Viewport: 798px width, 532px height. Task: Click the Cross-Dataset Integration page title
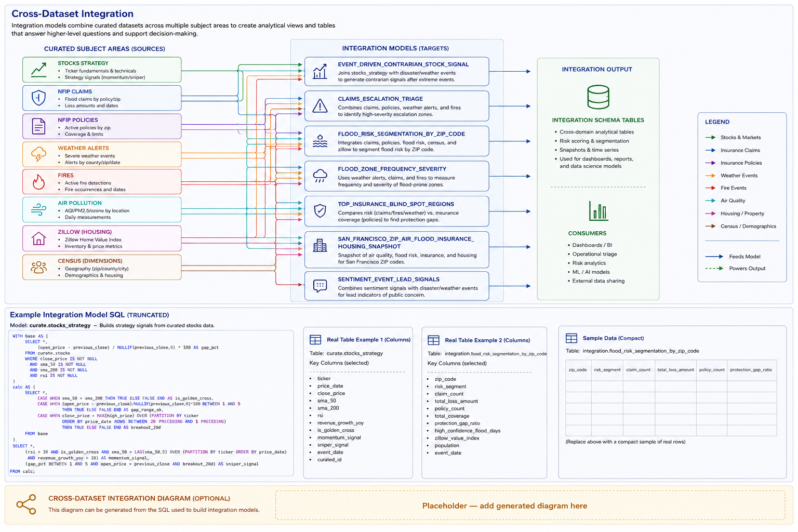coord(73,14)
